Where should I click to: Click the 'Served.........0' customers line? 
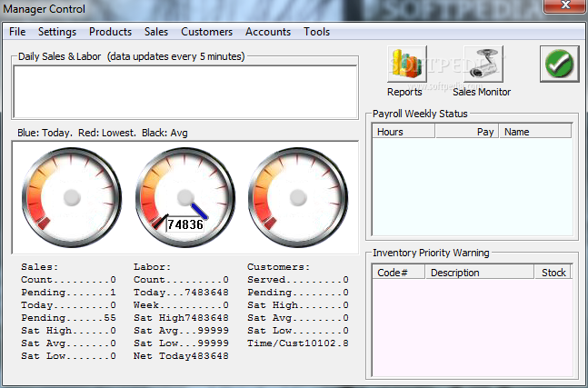point(298,280)
